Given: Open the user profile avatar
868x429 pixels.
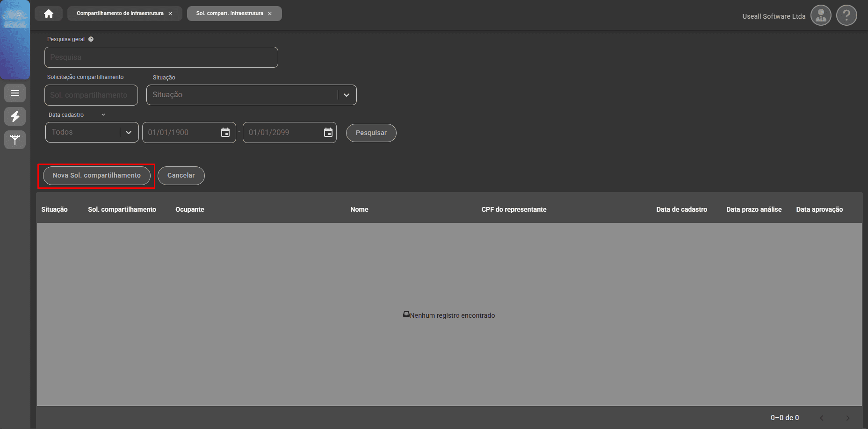Looking at the screenshot, I should click(x=820, y=16).
